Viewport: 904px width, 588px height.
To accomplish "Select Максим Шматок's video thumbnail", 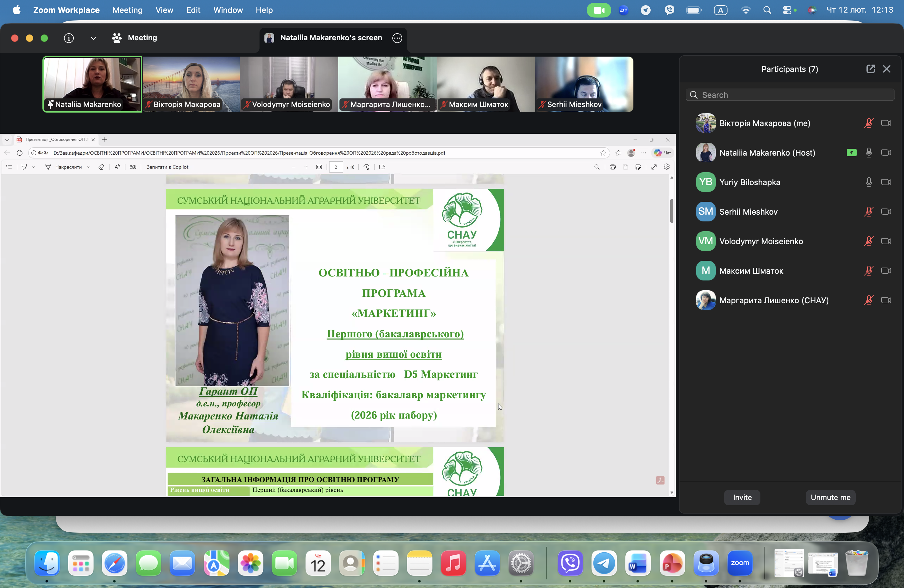I will coord(486,84).
